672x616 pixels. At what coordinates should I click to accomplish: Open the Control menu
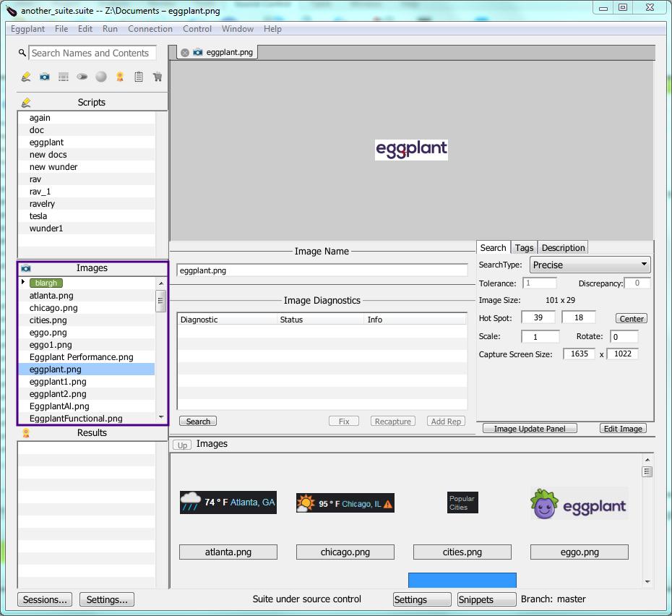[x=197, y=29]
